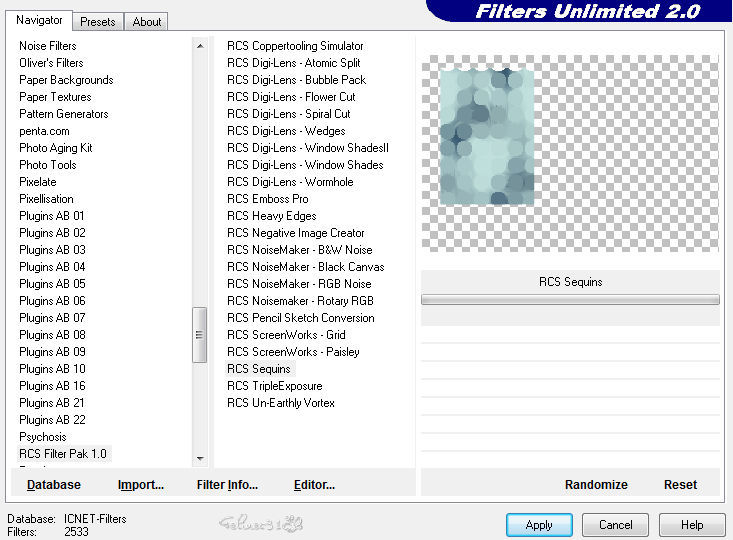Choose RCS Digi-Lens - Spiral Cut filter

pyautogui.click(x=288, y=114)
